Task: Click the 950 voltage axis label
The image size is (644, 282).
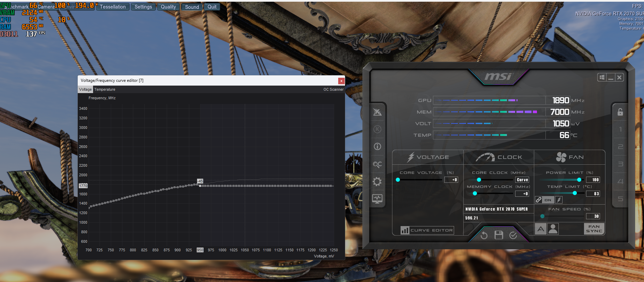Action: [200, 250]
